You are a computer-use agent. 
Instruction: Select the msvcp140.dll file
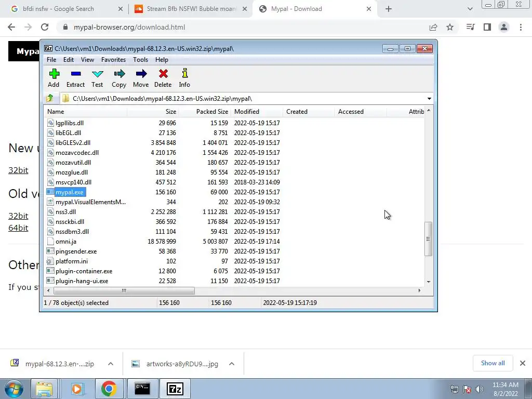coord(73,182)
